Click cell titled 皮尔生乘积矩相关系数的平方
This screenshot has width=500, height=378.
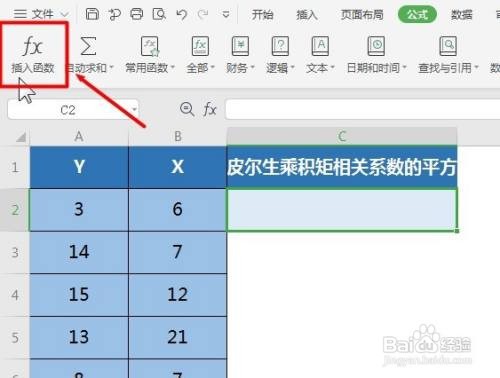pyautogui.click(x=342, y=167)
